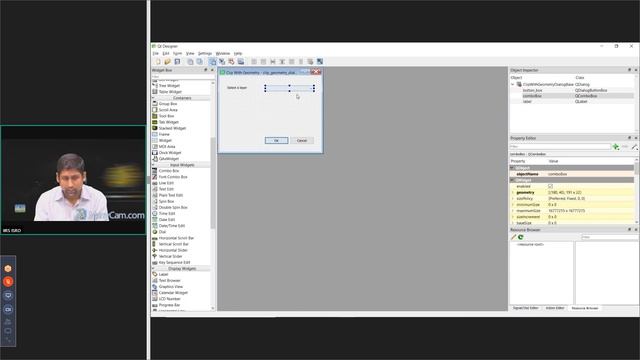Open the Edit menu
Image resolution: width=640 pixels, height=360 pixels.
[x=166, y=53]
